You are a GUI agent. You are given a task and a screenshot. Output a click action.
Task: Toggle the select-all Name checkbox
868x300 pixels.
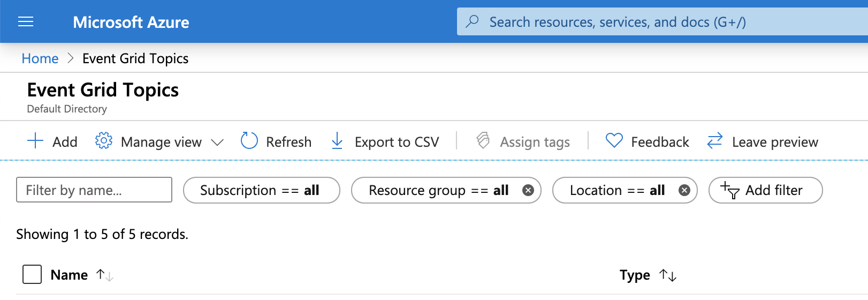(32, 274)
